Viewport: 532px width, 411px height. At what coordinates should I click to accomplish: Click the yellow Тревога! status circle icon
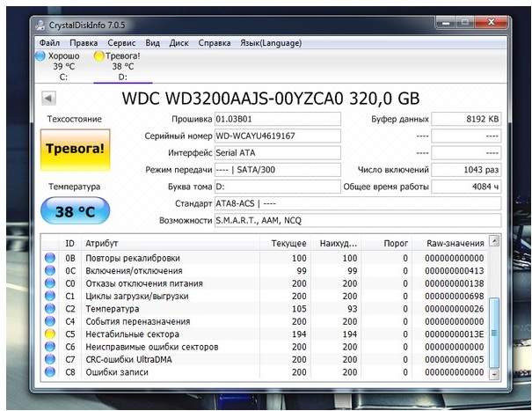pyautogui.click(x=98, y=56)
